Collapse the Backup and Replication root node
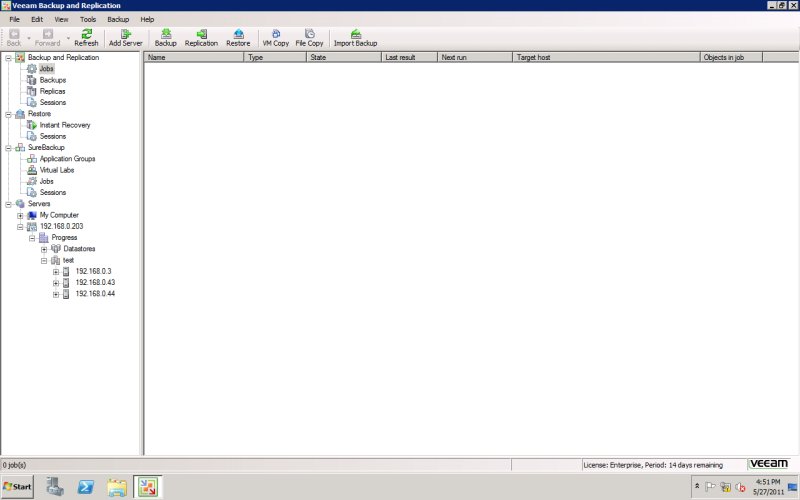This screenshot has width=800, height=500. 8,58
